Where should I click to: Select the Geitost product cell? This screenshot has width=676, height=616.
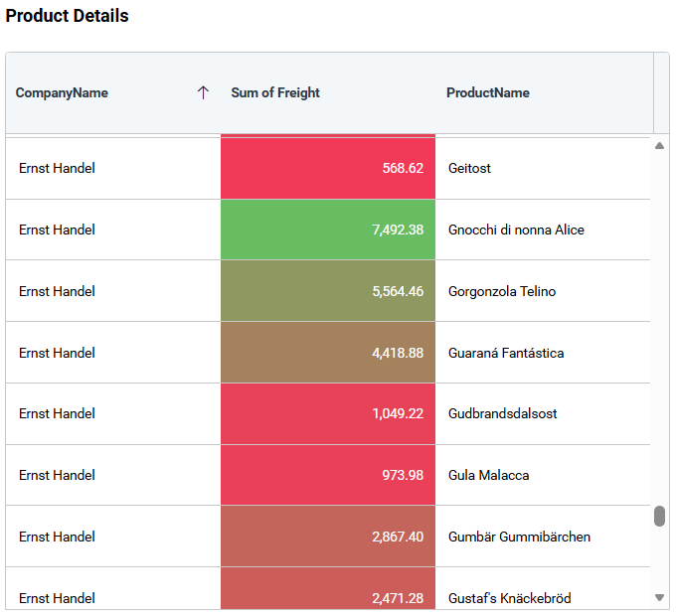(470, 168)
